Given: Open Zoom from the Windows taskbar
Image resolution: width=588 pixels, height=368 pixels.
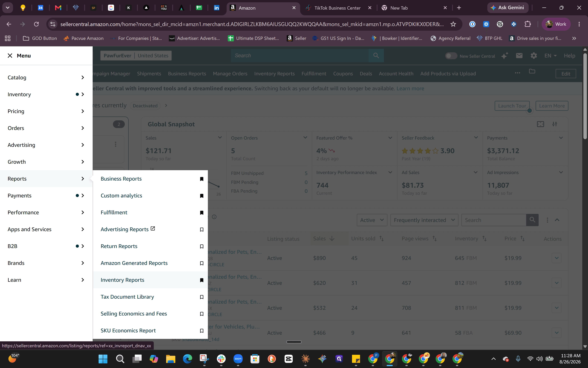Looking at the screenshot, I should pyautogui.click(x=238, y=359).
